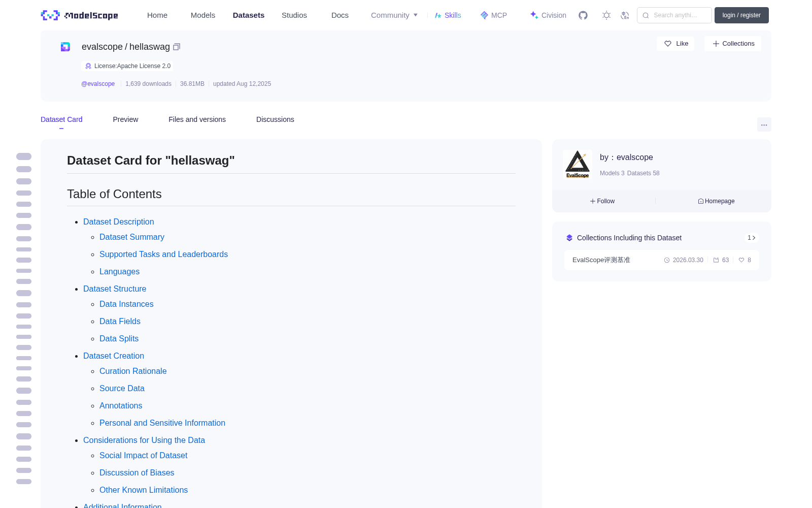812x508 pixels.
Task: Copy the dataset name evalscope/hellaswag
Action: pos(177,47)
